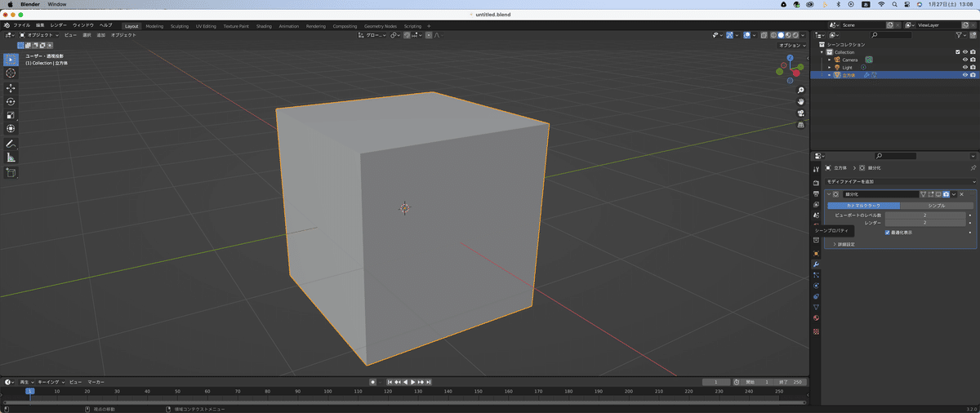Open the Modifier properties wrench tab
Image resolution: width=980 pixels, height=413 pixels.
[816, 264]
